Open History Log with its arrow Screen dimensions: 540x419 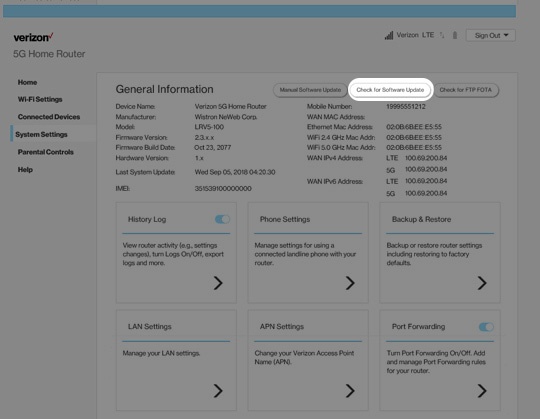click(218, 283)
